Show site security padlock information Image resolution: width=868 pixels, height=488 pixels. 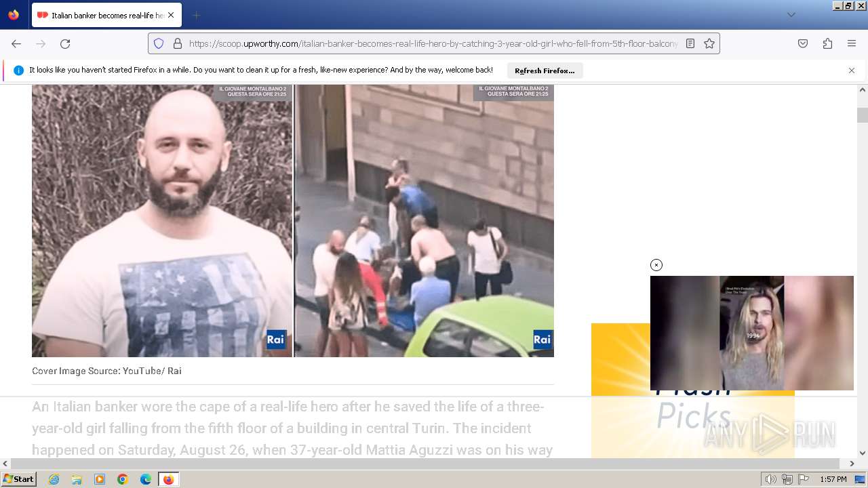[178, 43]
